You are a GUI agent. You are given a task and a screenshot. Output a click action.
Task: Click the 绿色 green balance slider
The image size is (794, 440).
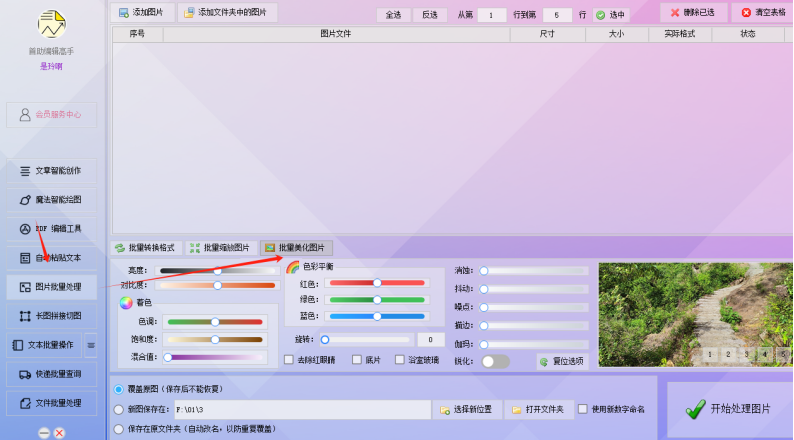click(x=377, y=300)
